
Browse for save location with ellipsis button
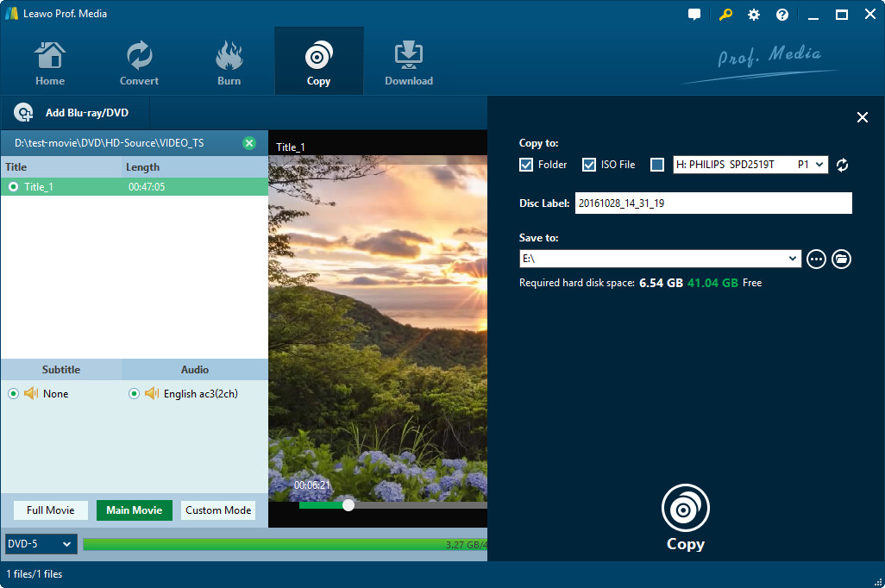[x=816, y=259]
